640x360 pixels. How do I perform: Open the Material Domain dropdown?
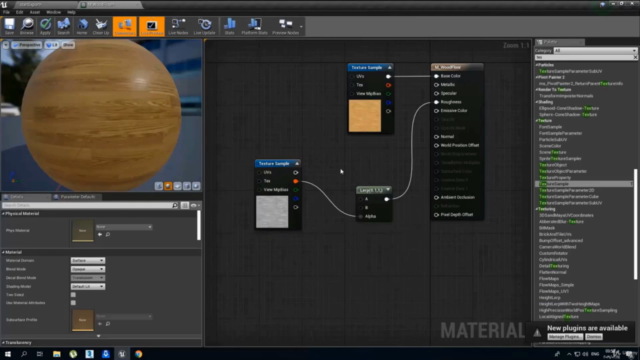pyautogui.click(x=88, y=260)
